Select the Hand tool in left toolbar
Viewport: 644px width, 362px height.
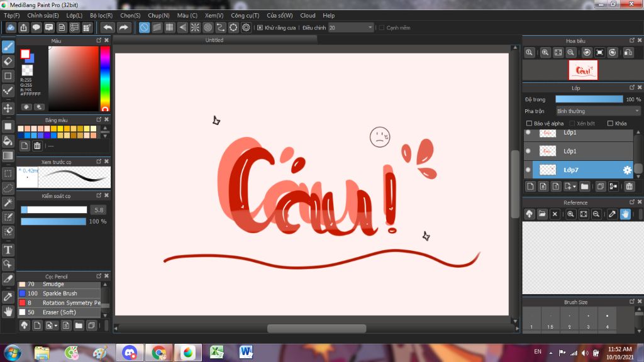pos(8,312)
